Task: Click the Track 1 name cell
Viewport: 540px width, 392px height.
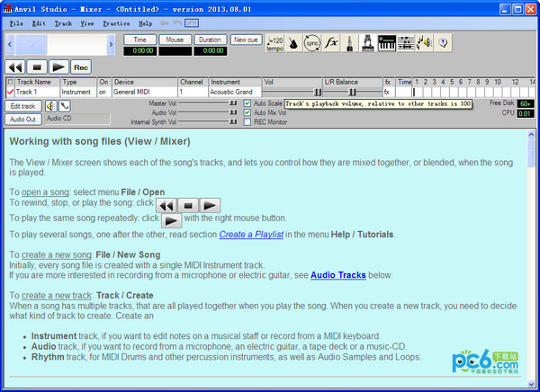Action: coord(37,92)
